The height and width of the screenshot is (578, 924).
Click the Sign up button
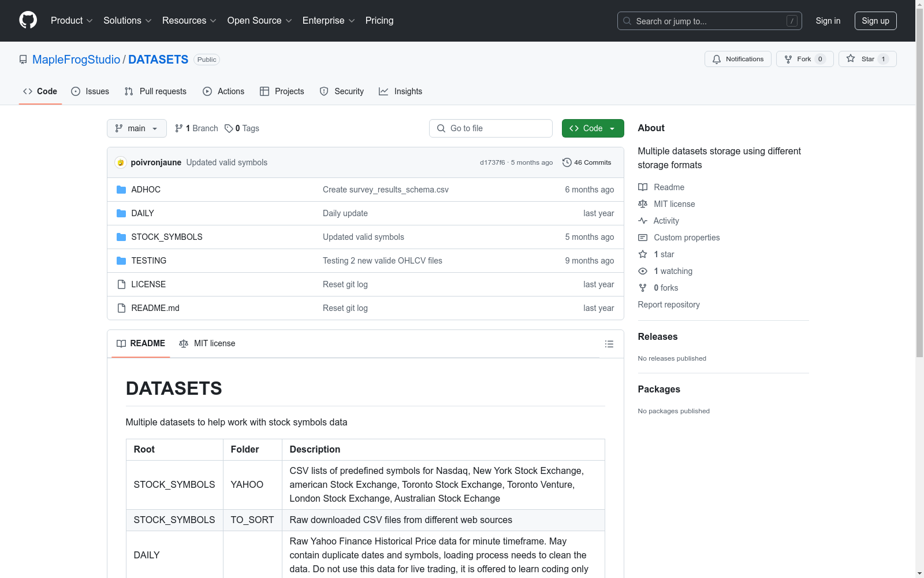(875, 21)
